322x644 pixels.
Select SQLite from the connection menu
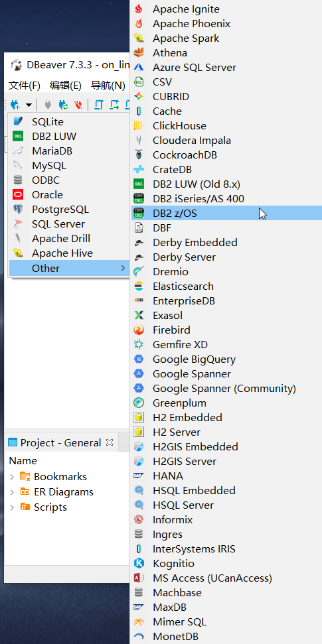tap(69, 121)
